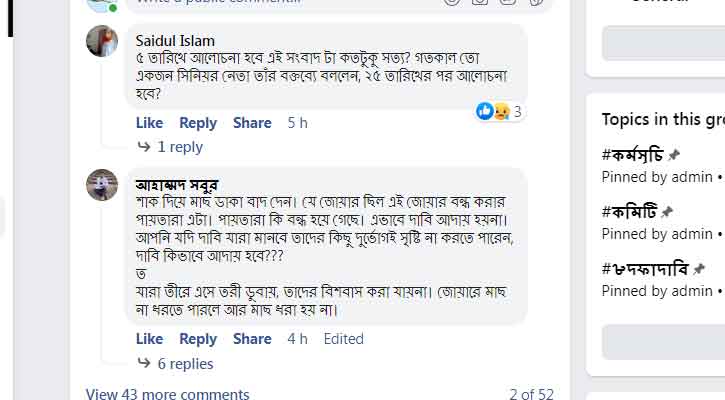Click the pin icon beside #কমিটি
725x400 pixels.
[667, 213]
